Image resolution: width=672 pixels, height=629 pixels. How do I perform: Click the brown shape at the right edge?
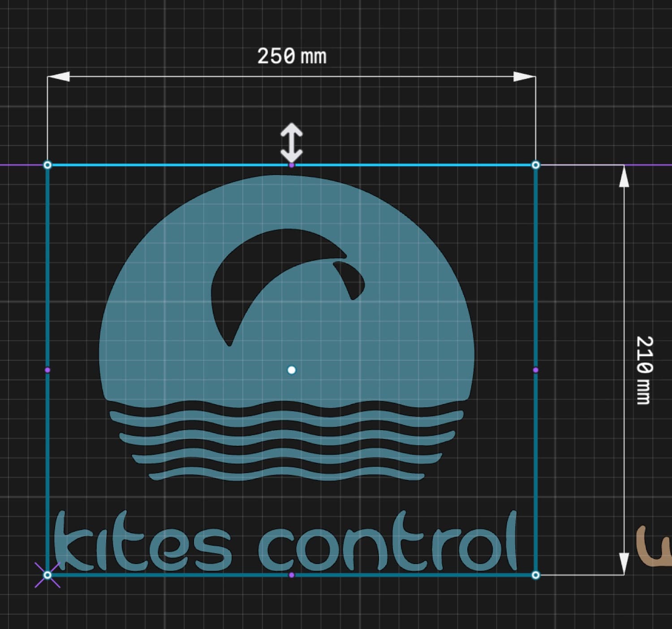pos(654,547)
